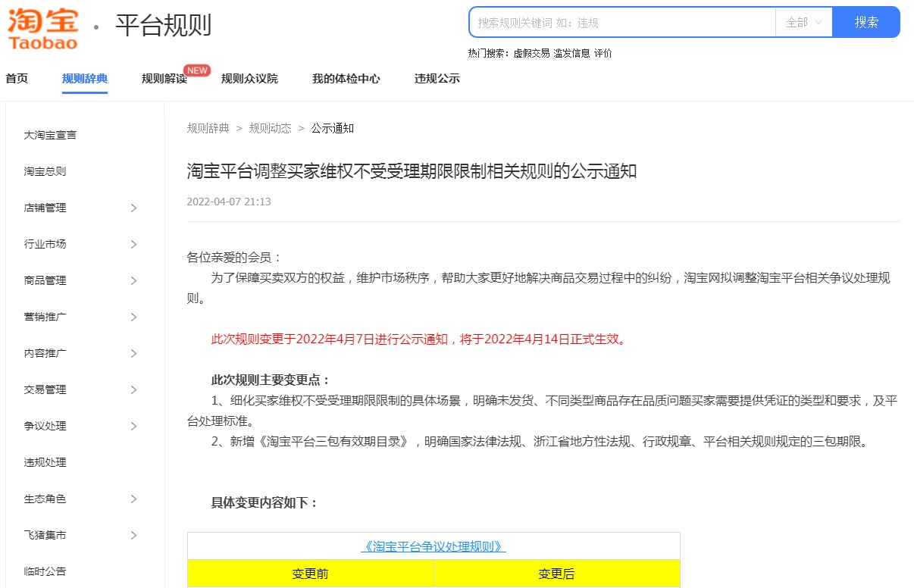
Task: Click hot search term 评价
Action: (x=603, y=53)
